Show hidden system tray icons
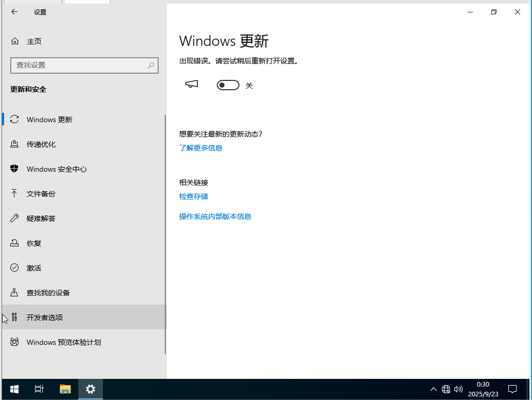The width and height of the screenshot is (532, 400). (x=434, y=389)
